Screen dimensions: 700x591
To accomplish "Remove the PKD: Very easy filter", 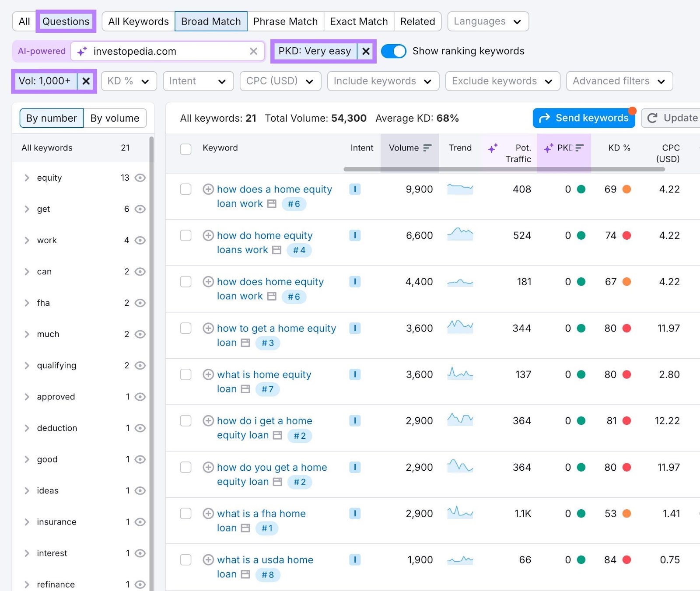I will [366, 51].
